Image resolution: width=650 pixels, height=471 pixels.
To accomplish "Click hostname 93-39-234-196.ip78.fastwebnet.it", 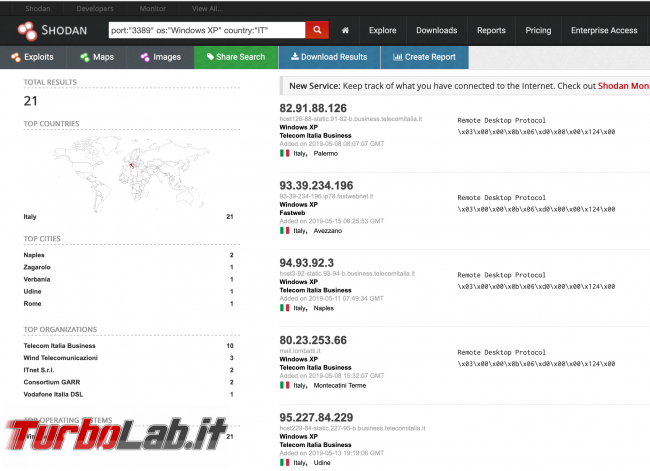I will tap(326, 197).
